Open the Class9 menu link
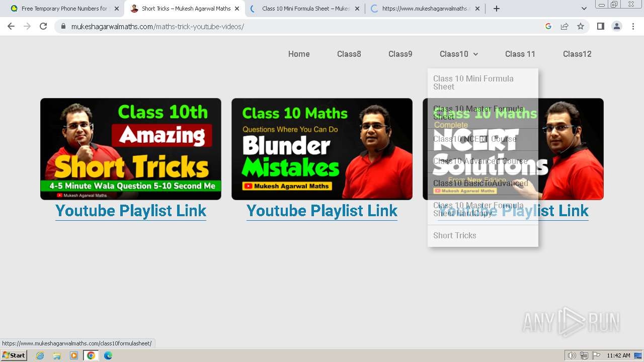The height and width of the screenshot is (362, 644). coord(400,54)
